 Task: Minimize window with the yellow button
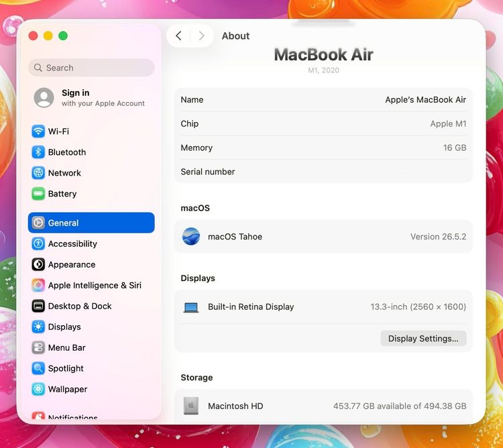tap(48, 36)
